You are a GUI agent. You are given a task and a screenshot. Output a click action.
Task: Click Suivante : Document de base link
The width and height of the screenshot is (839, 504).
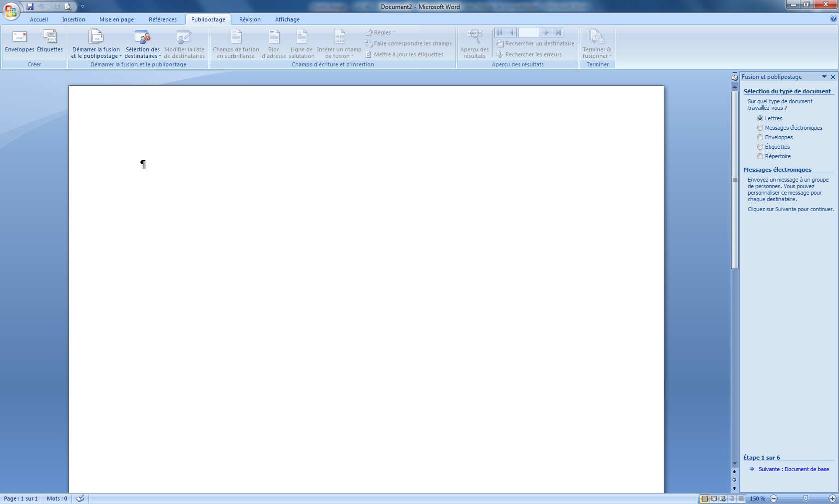tap(794, 469)
